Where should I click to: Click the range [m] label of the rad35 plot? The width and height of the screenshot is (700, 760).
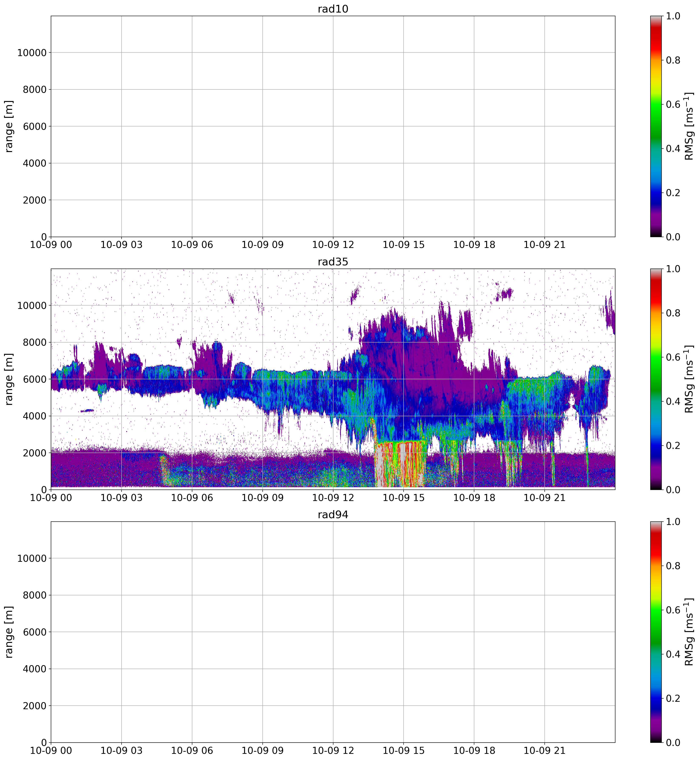coord(9,379)
